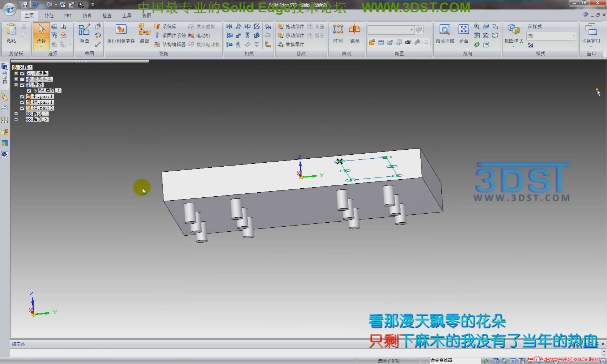Screen dimensions: 607x364
Task: Expand the 阵列_1 tree node
Action: click(16, 114)
